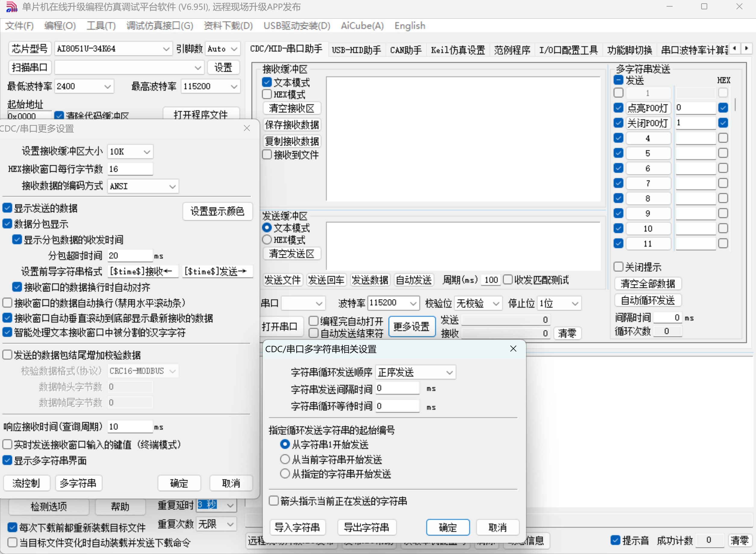This screenshot has height=554, width=756.
Task: Click the 导入字符串 button
Action: tap(297, 527)
